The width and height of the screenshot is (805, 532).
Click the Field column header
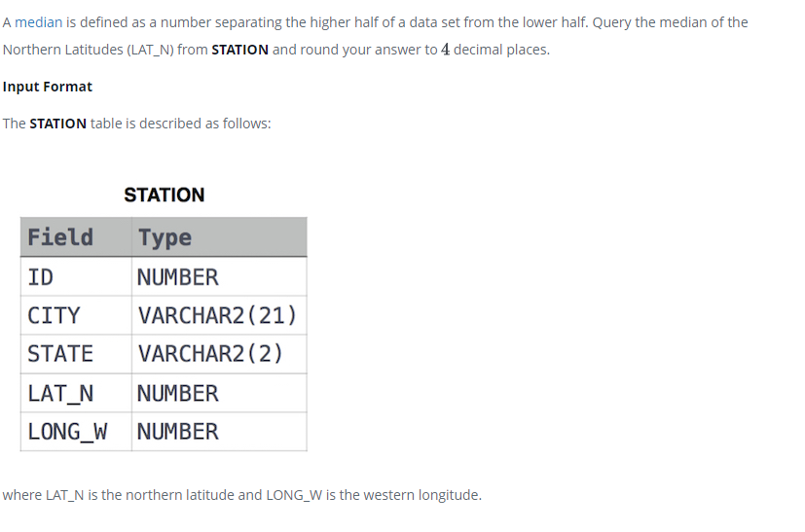pyautogui.click(x=76, y=237)
